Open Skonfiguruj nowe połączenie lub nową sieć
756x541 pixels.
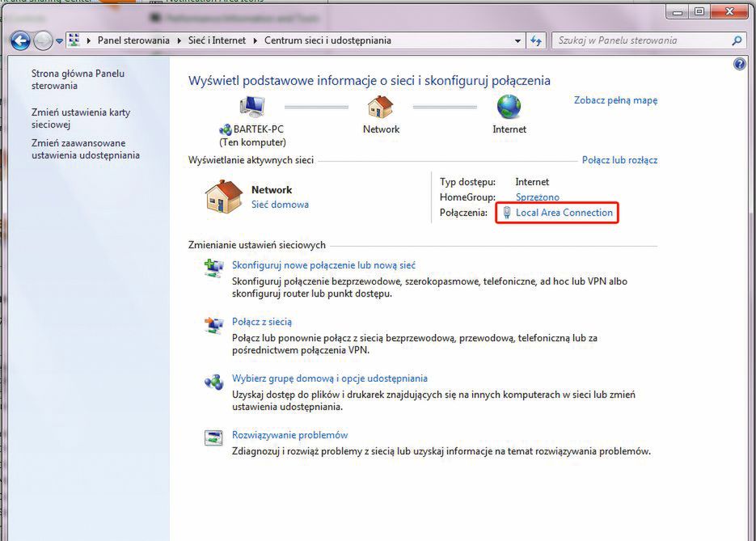(323, 265)
